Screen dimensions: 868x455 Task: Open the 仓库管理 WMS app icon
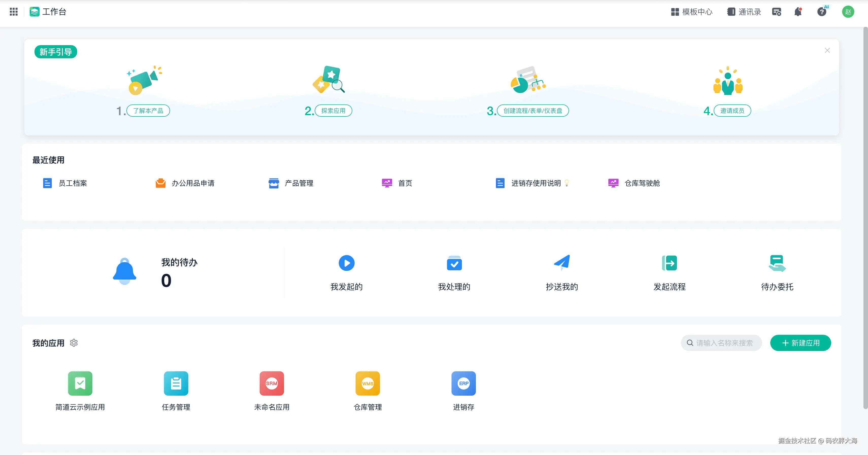pyautogui.click(x=367, y=383)
